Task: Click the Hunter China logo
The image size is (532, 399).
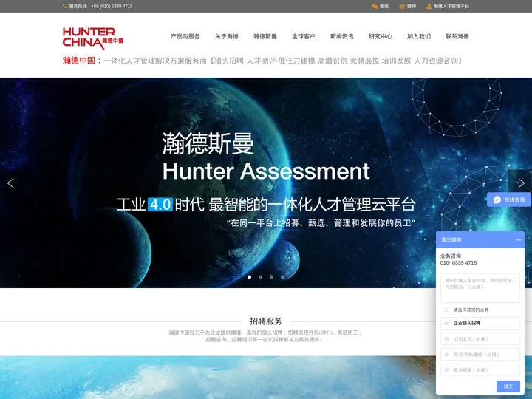Action: 93,38
